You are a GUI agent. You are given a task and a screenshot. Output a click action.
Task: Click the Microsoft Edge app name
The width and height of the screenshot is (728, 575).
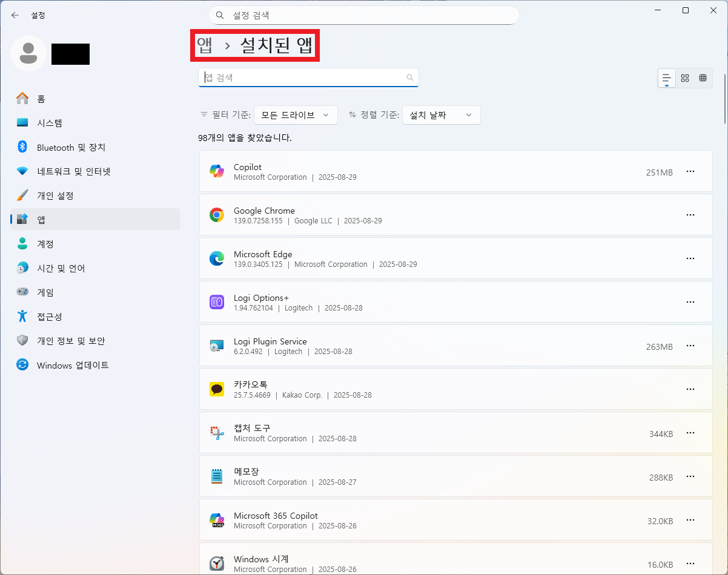click(263, 254)
